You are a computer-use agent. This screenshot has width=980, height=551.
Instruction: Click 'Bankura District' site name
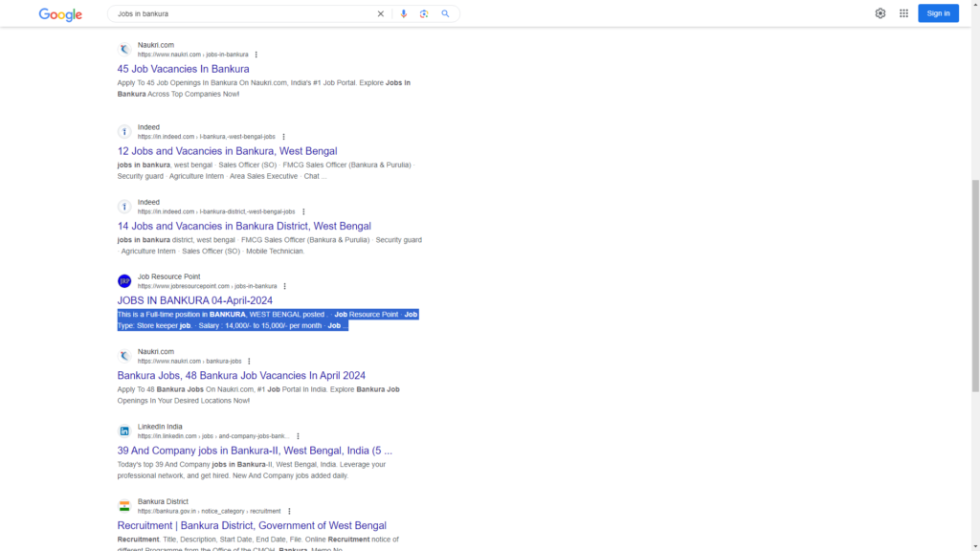[x=163, y=501]
